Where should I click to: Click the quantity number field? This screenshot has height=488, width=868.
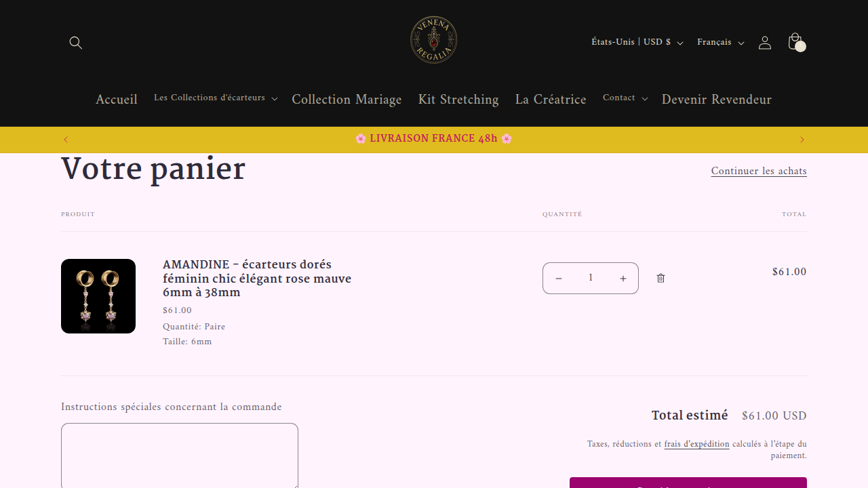click(591, 279)
